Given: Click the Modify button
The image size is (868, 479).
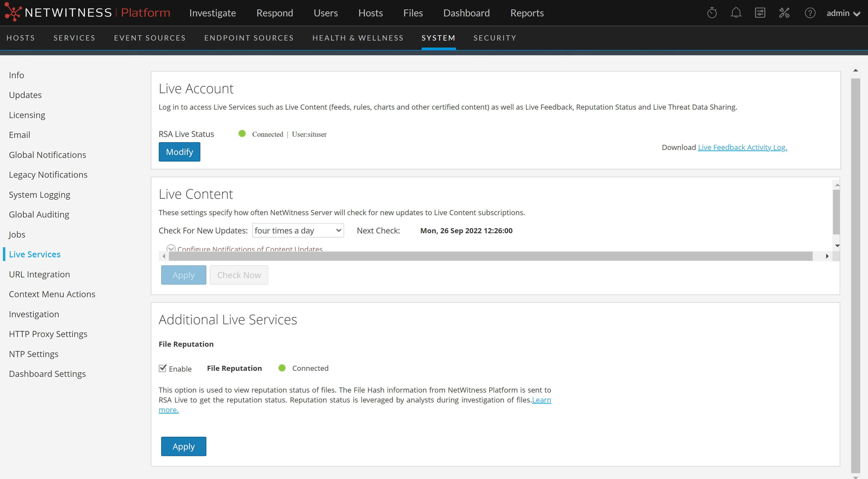Looking at the screenshot, I should click(x=179, y=152).
